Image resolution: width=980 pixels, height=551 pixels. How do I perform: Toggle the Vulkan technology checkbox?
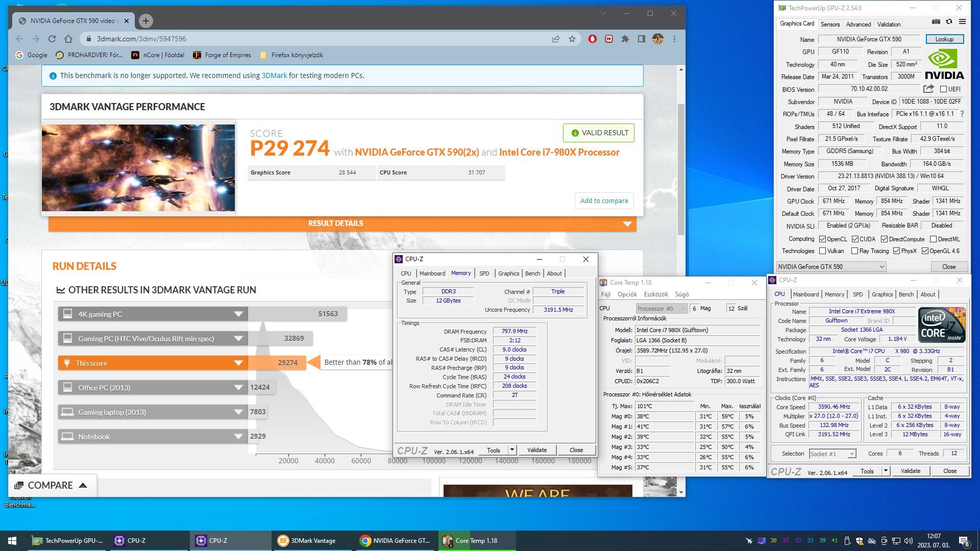coord(822,251)
